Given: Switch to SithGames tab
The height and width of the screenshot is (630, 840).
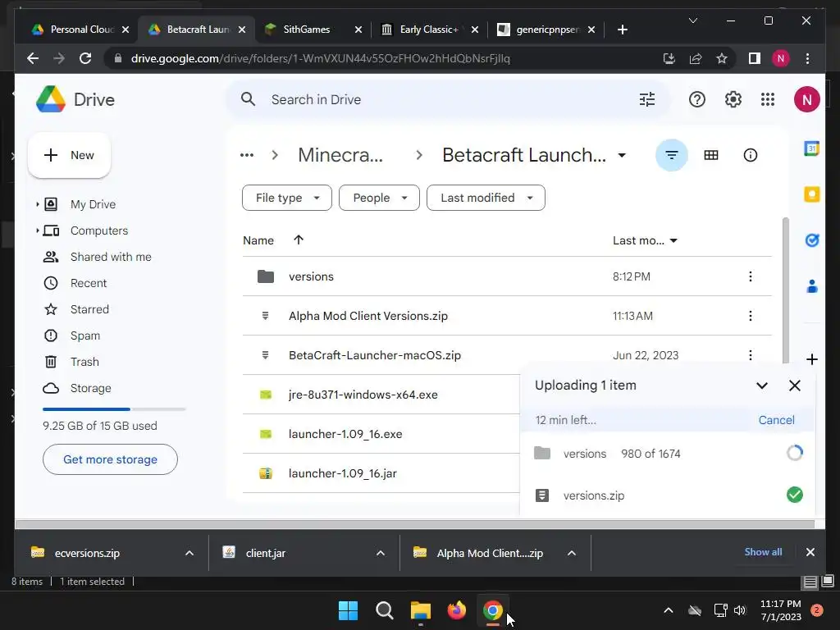Looking at the screenshot, I should (x=313, y=30).
